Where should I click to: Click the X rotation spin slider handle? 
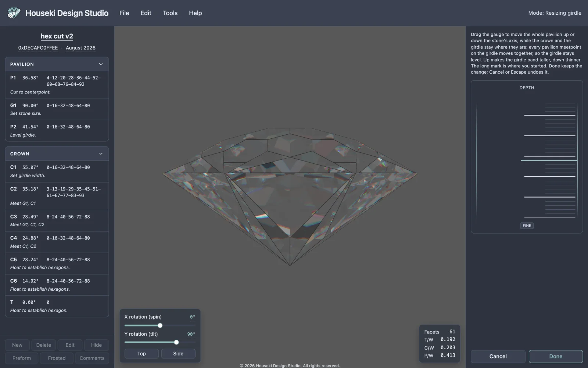pos(160,325)
